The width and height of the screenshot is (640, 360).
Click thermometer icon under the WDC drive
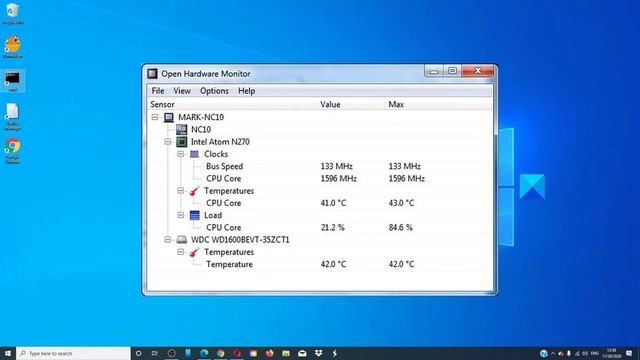[194, 252]
